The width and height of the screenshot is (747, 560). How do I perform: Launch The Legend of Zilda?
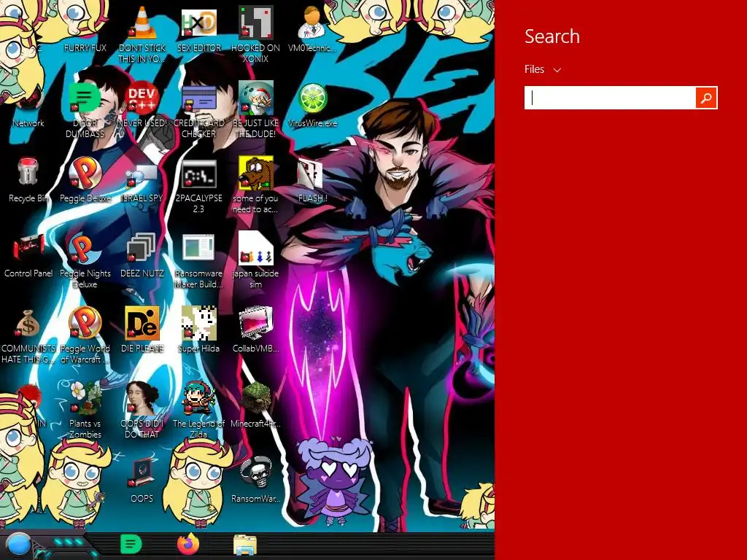tap(198, 398)
